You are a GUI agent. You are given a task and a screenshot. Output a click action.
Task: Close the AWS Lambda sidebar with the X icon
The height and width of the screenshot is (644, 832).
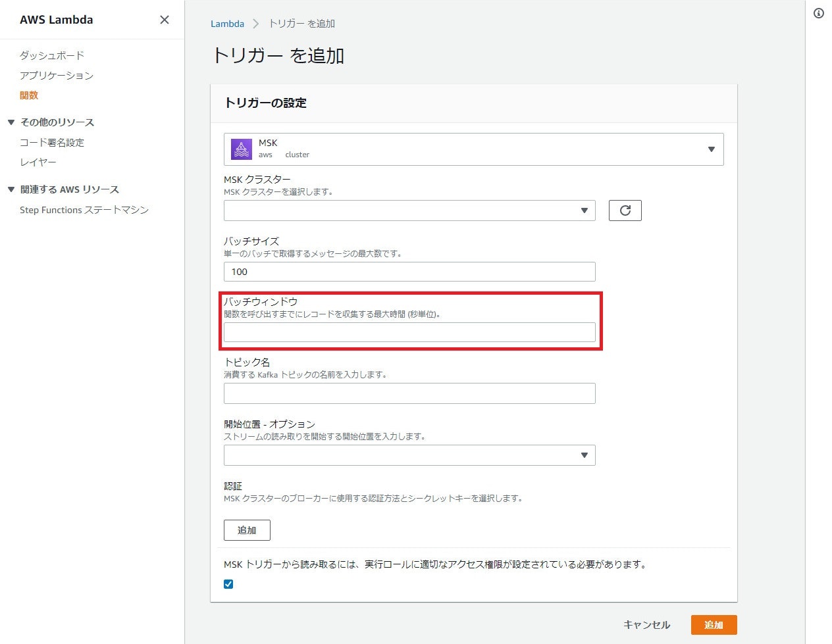[165, 20]
